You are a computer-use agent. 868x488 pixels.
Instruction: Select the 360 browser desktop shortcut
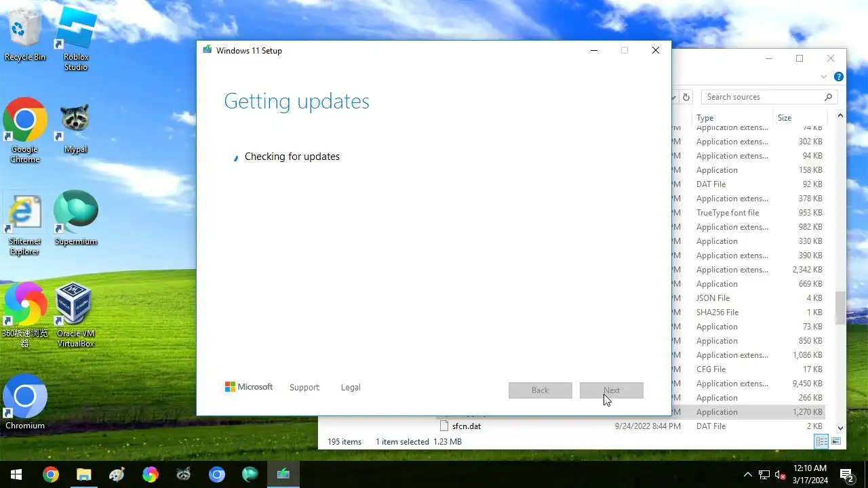25,314
